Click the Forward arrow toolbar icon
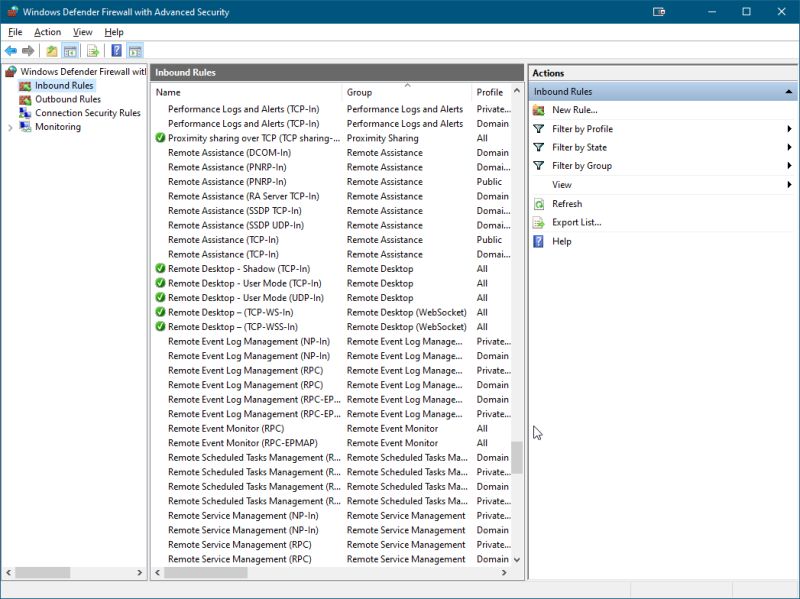This screenshot has width=800, height=599. tap(28, 51)
